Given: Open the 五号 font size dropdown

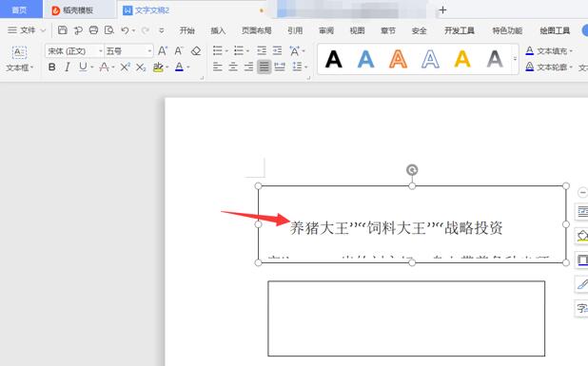Looking at the screenshot, I should pyautogui.click(x=149, y=51).
